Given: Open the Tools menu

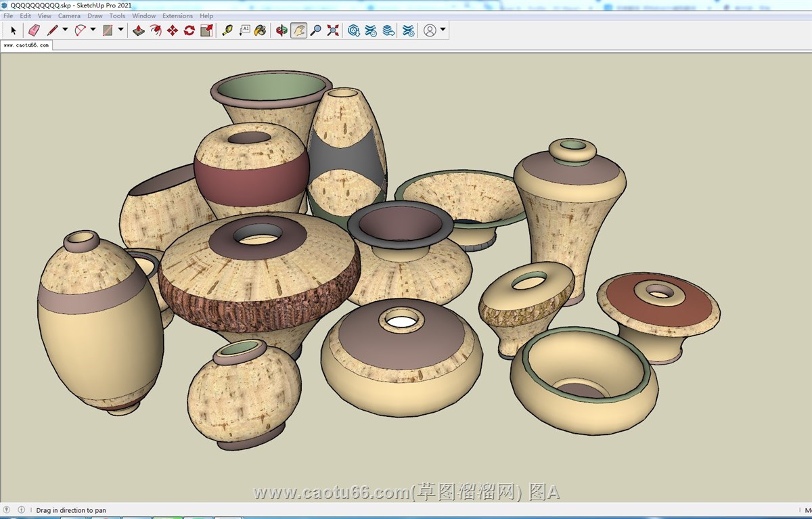Looking at the screenshot, I should 117,16.
